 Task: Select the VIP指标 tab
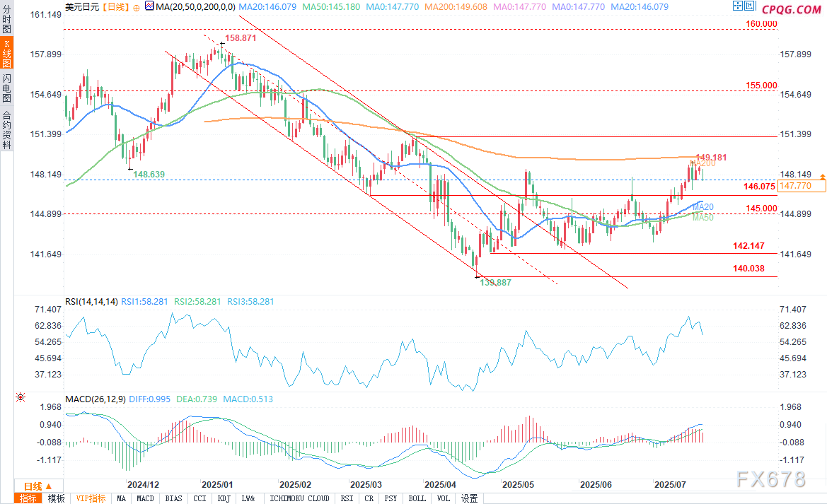[x=91, y=498]
